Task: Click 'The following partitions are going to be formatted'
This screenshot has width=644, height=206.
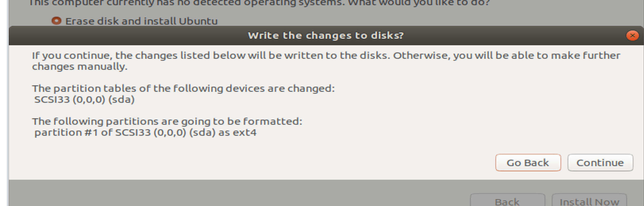Action: 167,121
